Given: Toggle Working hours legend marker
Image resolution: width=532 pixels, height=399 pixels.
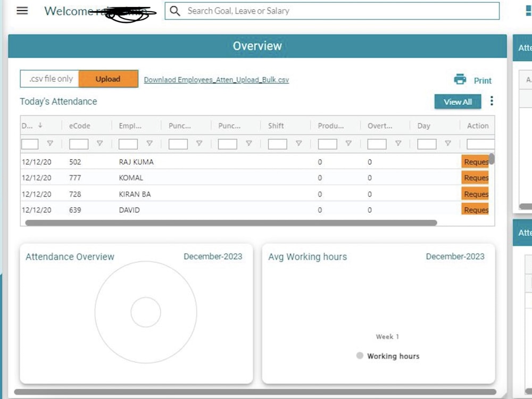Looking at the screenshot, I should (x=360, y=355).
